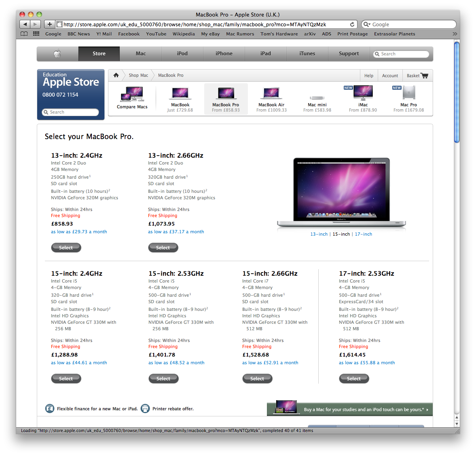
Task: Select the 17-inch 2.53GHz MacBook Pro
Action: point(353,379)
